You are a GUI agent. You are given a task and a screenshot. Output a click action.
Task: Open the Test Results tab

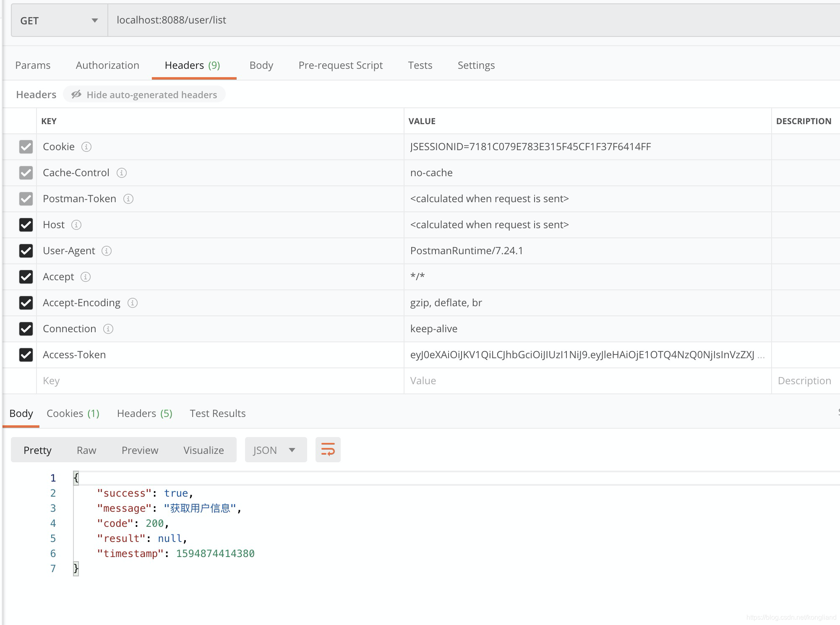coord(218,414)
